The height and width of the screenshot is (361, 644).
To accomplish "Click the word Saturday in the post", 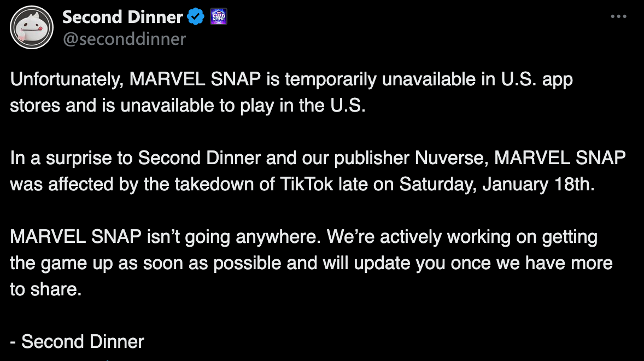I will click(x=438, y=184).
